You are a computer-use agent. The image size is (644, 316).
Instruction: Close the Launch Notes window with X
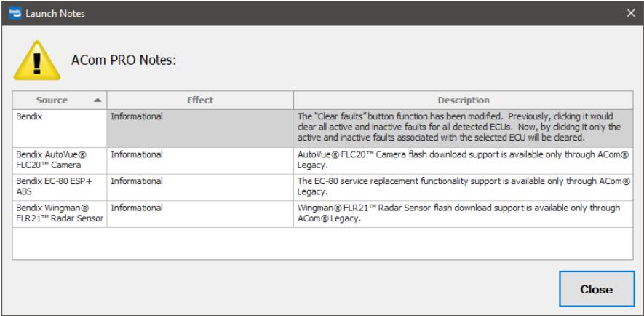pos(631,13)
